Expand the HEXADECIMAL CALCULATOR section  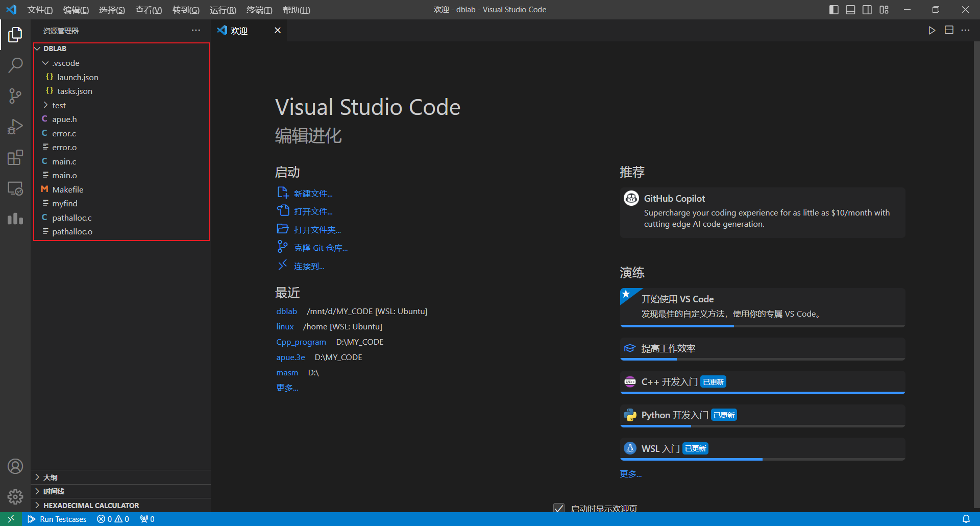91,506
